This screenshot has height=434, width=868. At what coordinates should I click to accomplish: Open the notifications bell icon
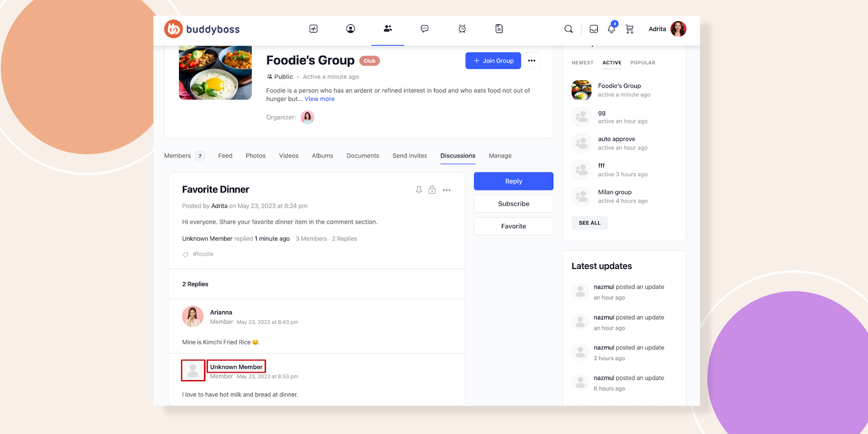coord(611,29)
